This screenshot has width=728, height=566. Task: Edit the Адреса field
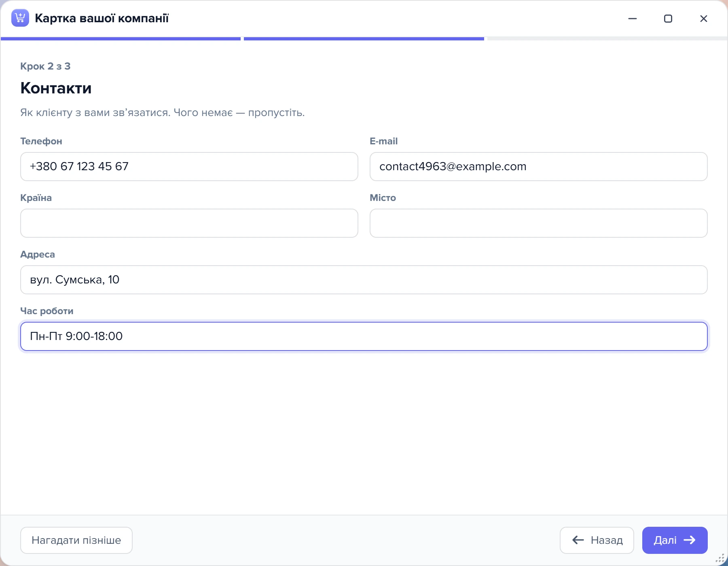[x=364, y=280]
